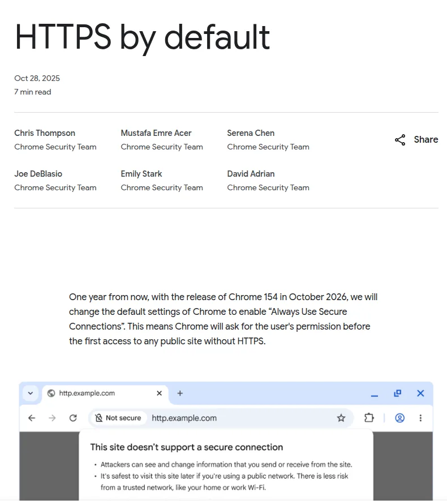Click the Oct 28, 2025 date
The height and width of the screenshot is (504, 447).
[x=37, y=78]
